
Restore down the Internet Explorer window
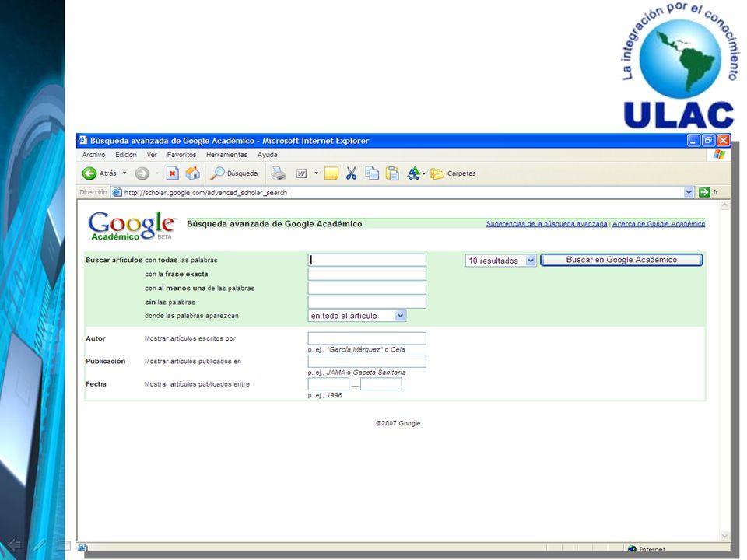(x=708, y=141)
